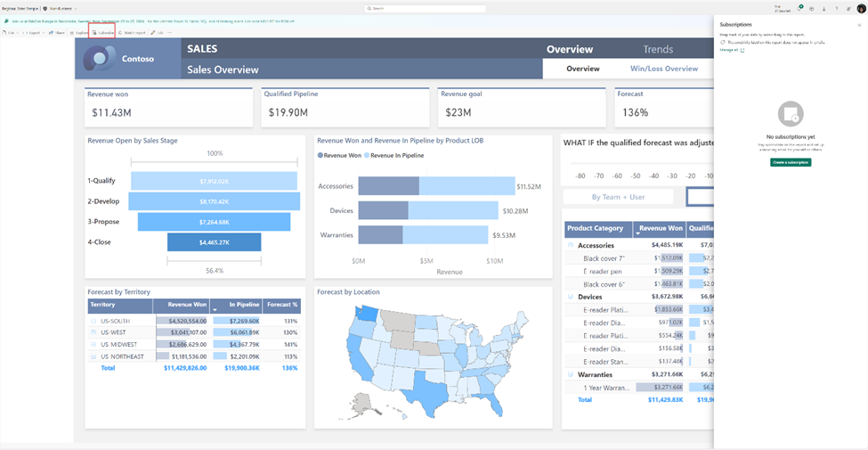Screen dimensions: 868x450
Task: Open the File menu dropdown
Action: point(11,33)
